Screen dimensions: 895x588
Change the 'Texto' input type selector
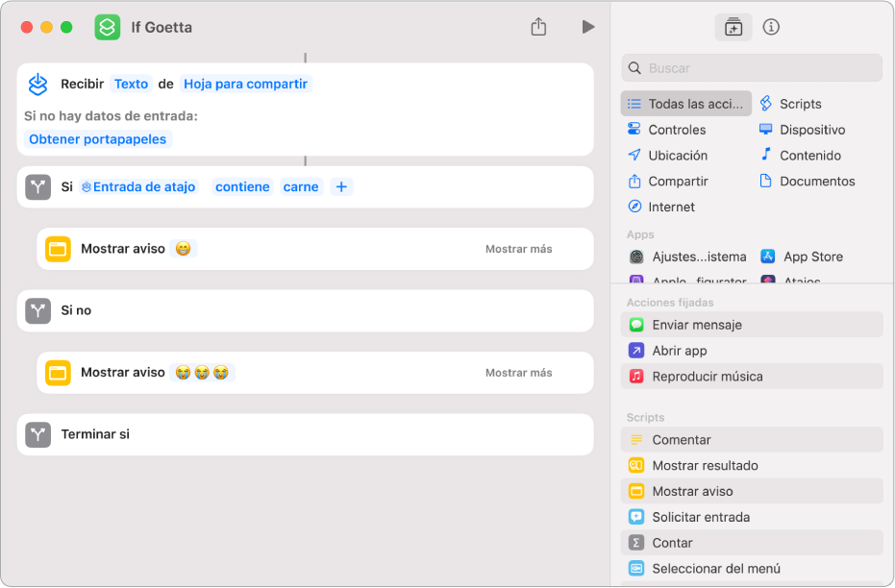click(131, 85)
